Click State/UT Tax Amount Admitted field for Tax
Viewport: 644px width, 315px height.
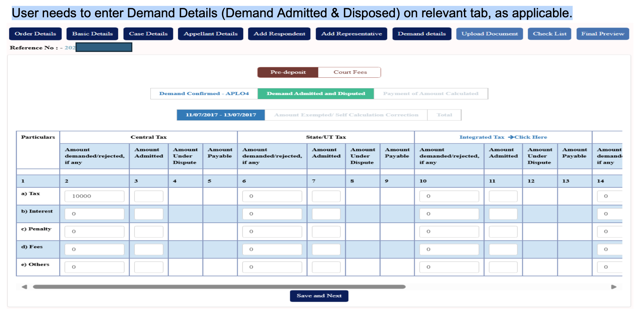[x=326, y=196]
